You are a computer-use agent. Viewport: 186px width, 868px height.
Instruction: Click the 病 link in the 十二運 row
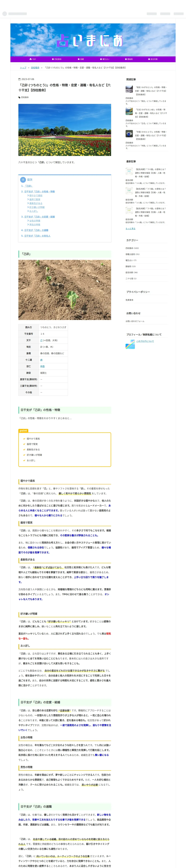point(42,360)
